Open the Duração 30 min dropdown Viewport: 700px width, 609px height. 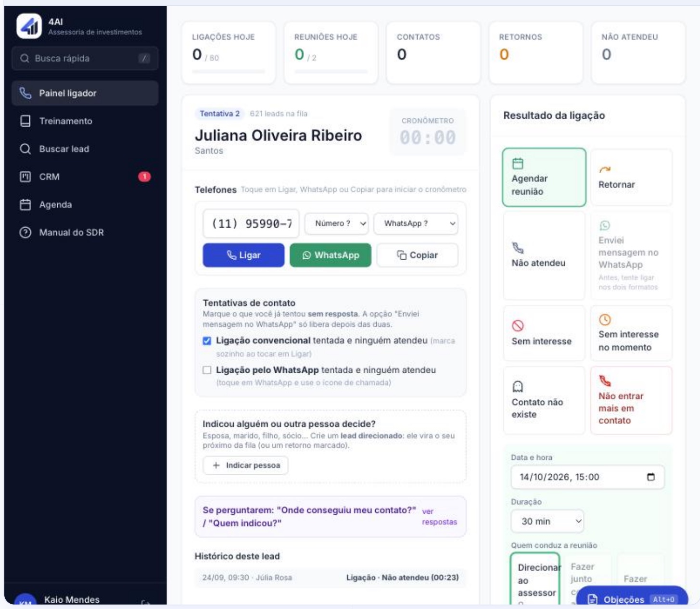point(547,521)
